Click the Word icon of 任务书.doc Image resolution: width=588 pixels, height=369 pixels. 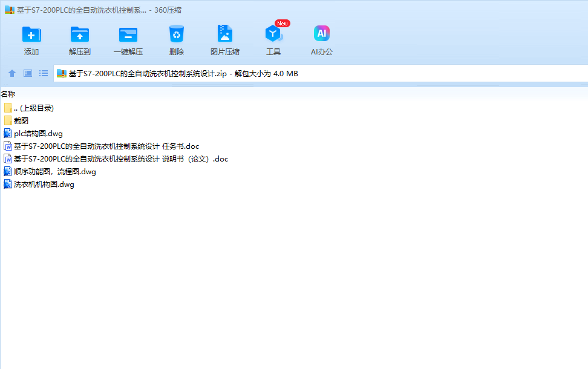(8, 146)
